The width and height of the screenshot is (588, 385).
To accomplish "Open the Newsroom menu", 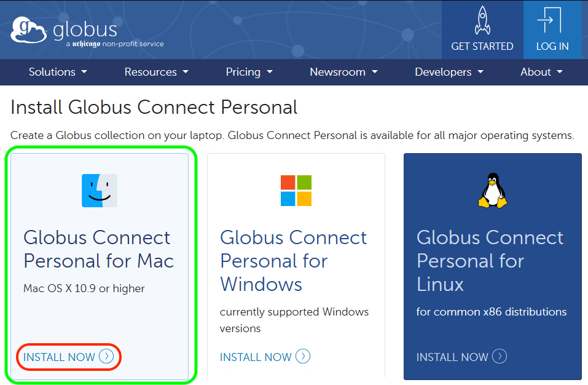I will click(343, 72).
